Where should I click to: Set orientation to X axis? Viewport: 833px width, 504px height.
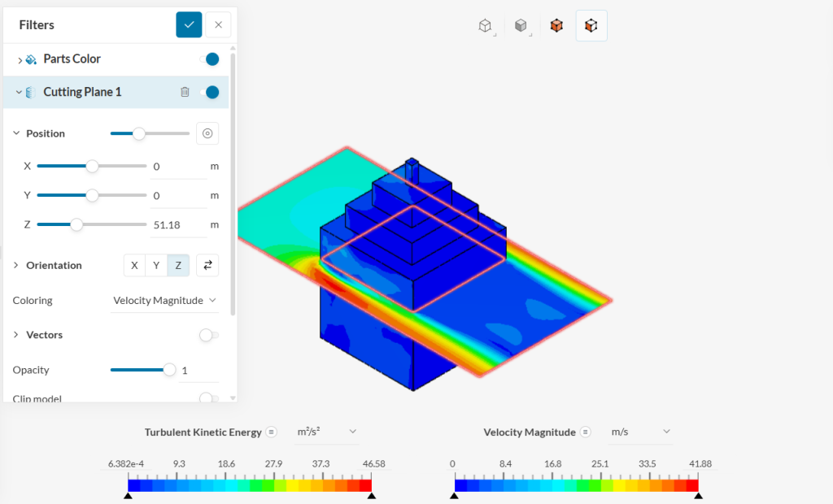134,265
